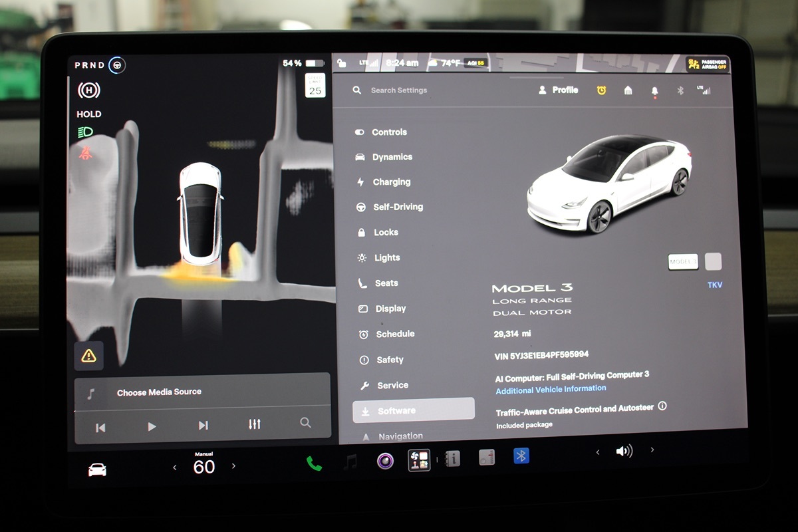Tap the green headlights indicator
Image resolution: width=798 pixels, height=532 pixels.
[86, 132]
